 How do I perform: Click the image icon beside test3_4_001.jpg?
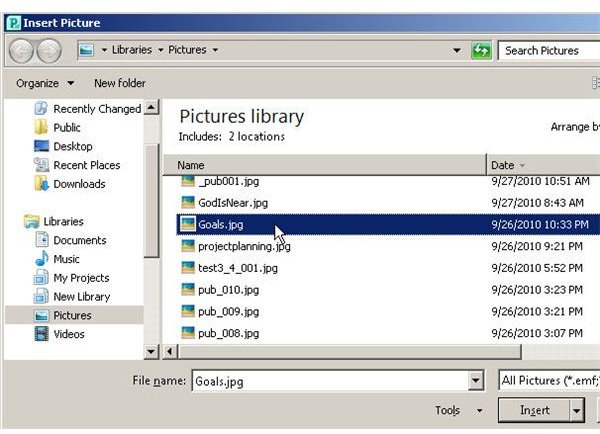pos(188,268)
